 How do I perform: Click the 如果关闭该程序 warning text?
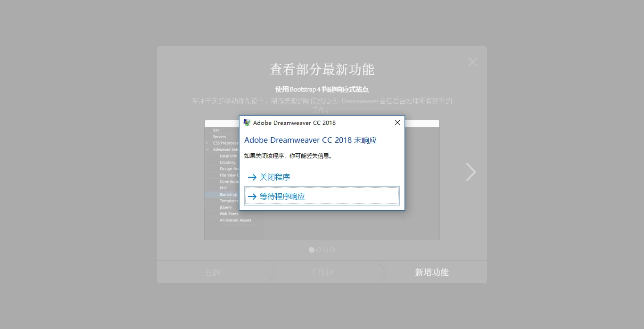288,156
